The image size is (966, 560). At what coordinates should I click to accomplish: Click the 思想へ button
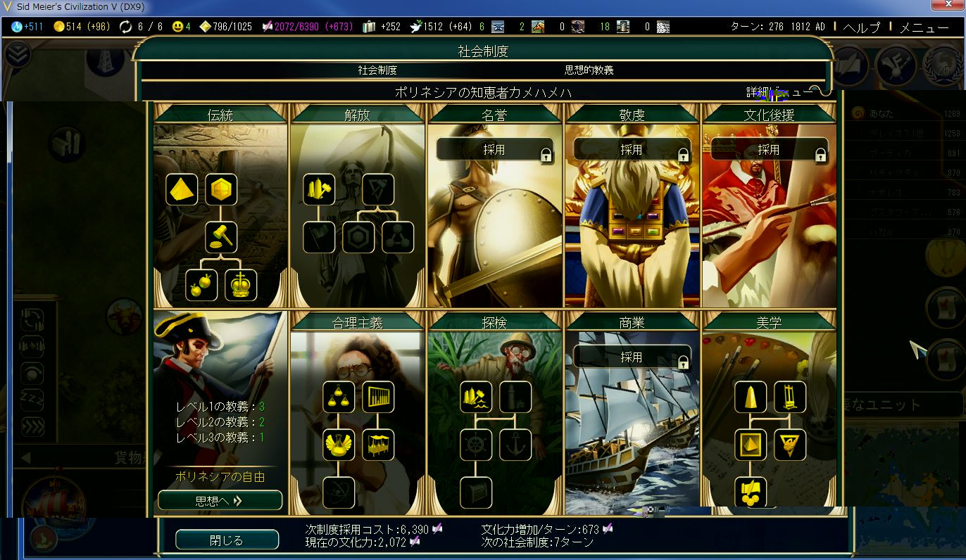pos(220,501)
